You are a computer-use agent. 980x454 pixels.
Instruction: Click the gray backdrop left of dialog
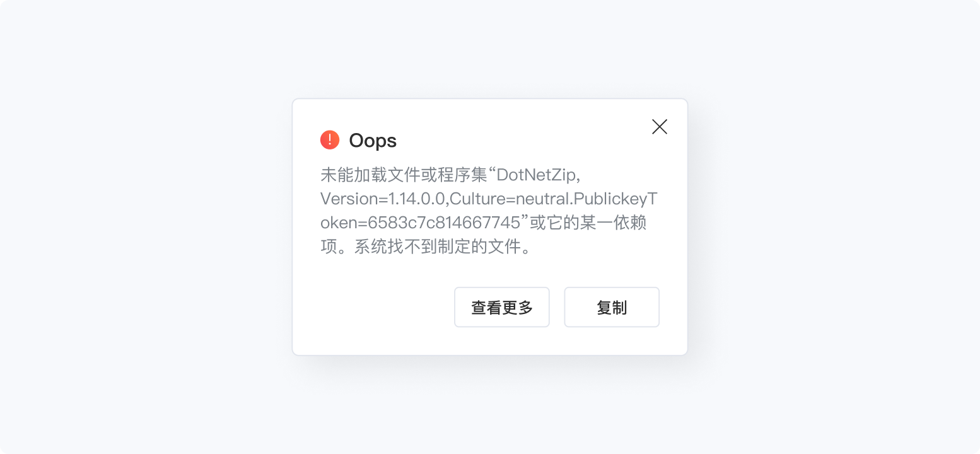(x=146, y=227)
